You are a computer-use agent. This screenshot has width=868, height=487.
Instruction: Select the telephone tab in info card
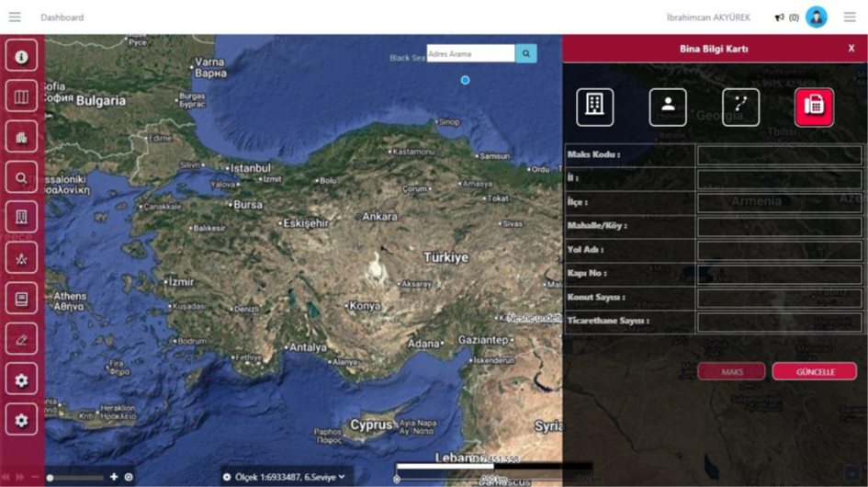click(x=814, y=107)
